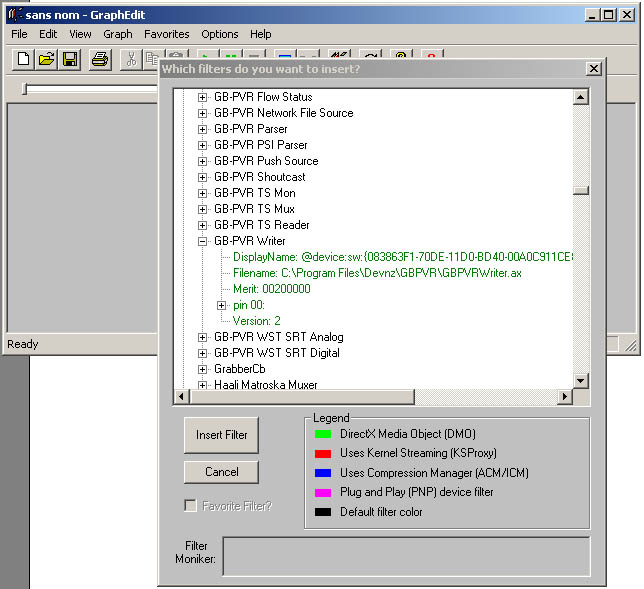Close the filter insert dialog

593,69
